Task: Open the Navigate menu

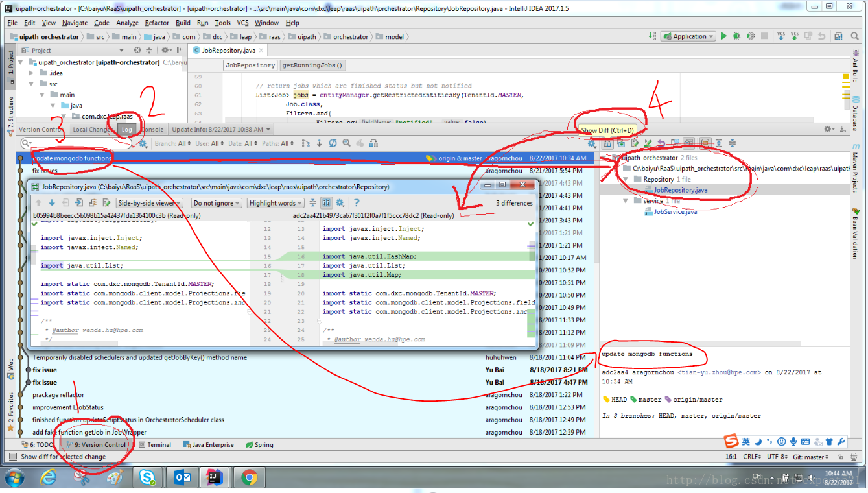Action: (x=75, y=23)
